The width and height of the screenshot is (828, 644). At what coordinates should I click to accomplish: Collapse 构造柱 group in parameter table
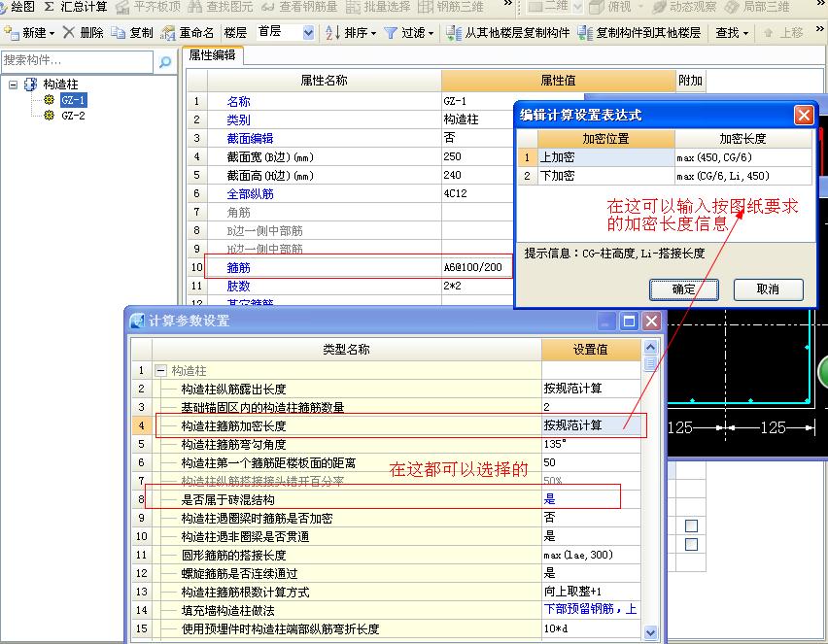[x=161, y=370]
